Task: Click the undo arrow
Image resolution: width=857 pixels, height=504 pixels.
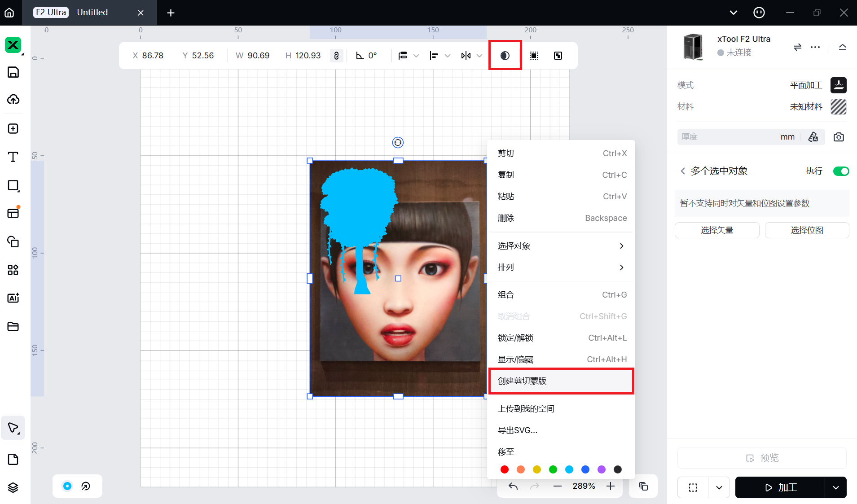Action: click(513, 486)
